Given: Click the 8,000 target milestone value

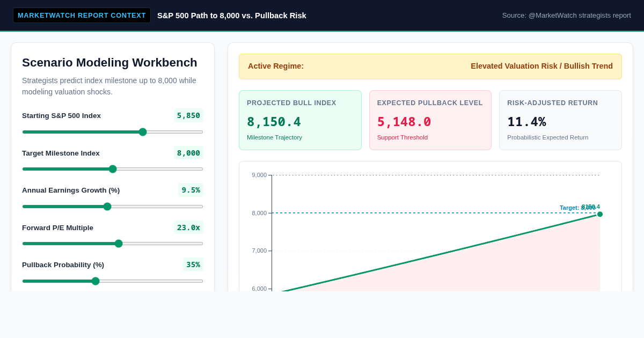Looking at the screenshot, I should (x=188, y=153).
